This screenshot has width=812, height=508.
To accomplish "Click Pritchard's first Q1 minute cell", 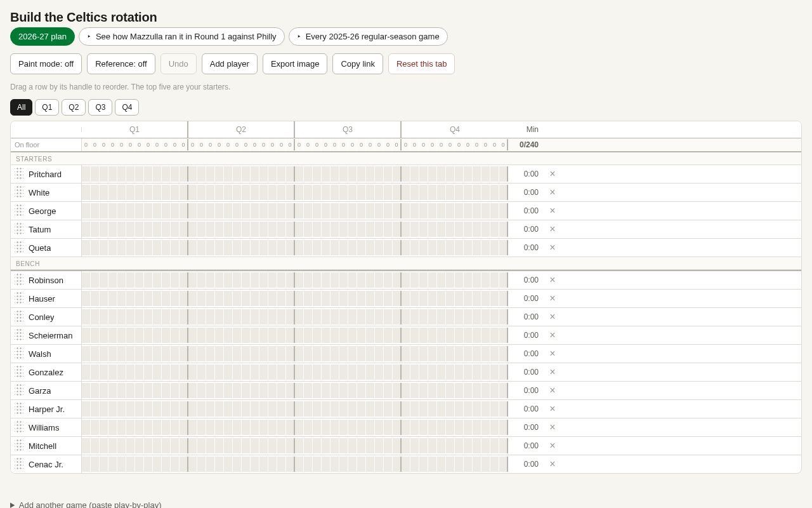I will [86, 174].
